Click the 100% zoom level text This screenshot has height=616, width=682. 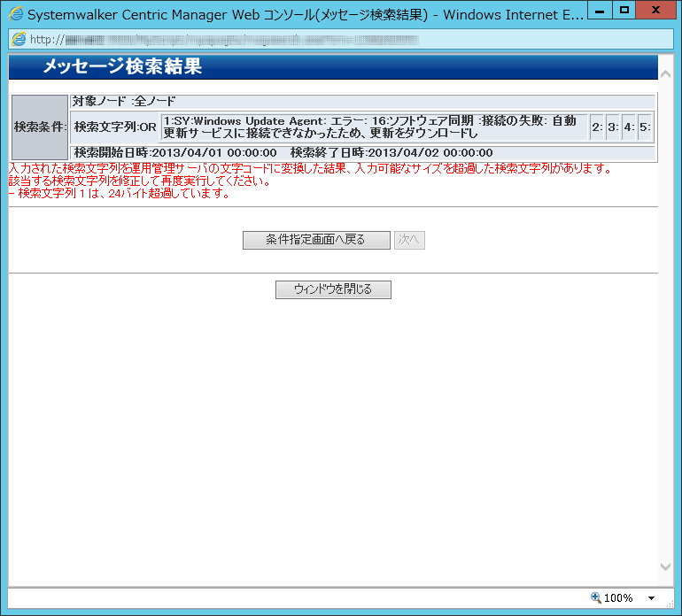618,598
